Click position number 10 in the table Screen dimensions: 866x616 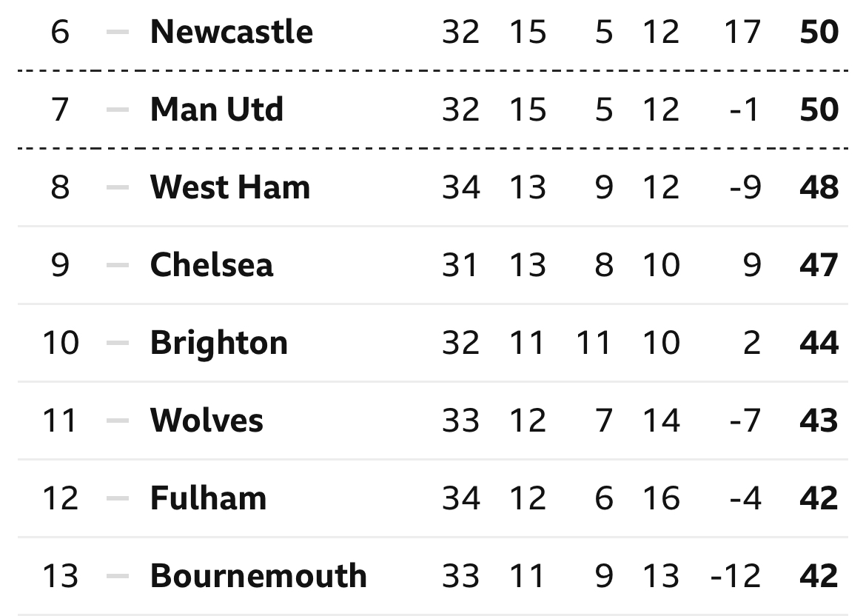pyautogui.click(x=61, y=343)
